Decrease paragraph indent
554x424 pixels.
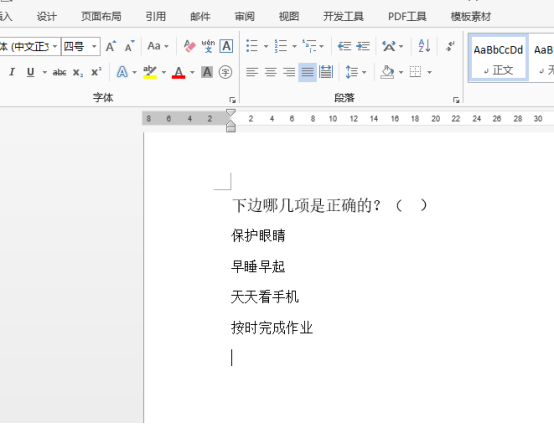[x=344, y=46]
